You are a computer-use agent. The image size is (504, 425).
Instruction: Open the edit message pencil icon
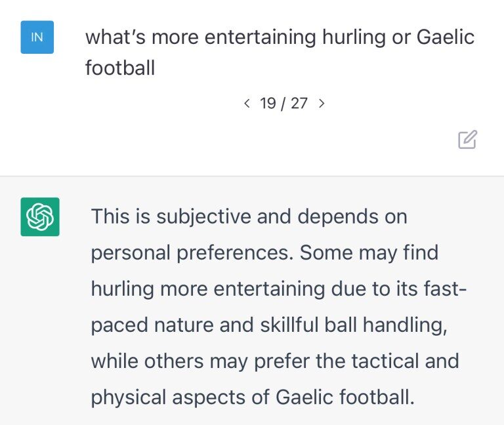click(467, 140)
